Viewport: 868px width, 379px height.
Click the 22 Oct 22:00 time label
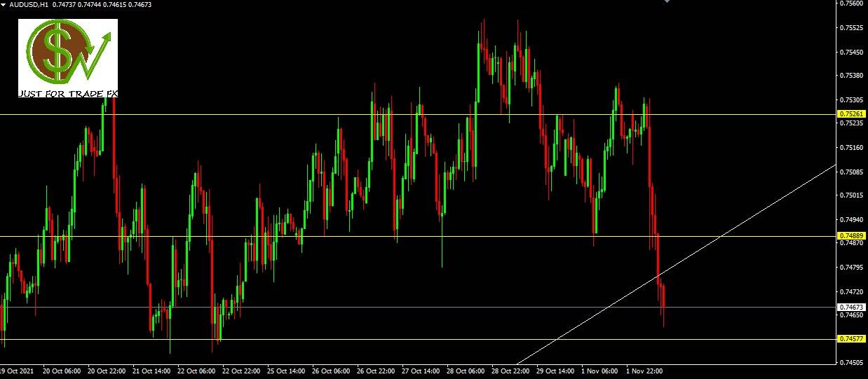coord(241,371)
